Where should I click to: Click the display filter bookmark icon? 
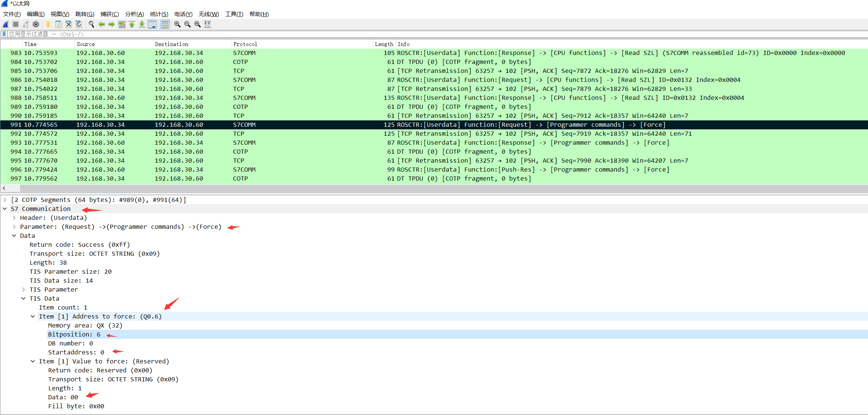coord(4,34)
